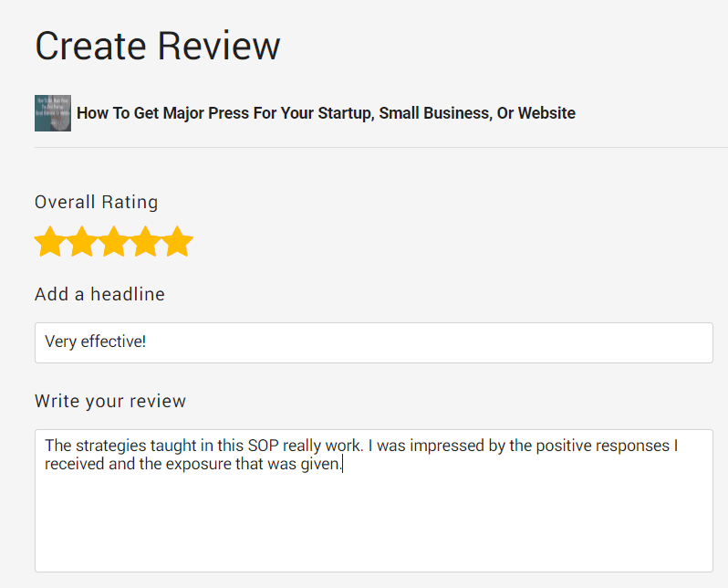Rate four stars overall
Screen dimensions: 728x588
[145, 241]
